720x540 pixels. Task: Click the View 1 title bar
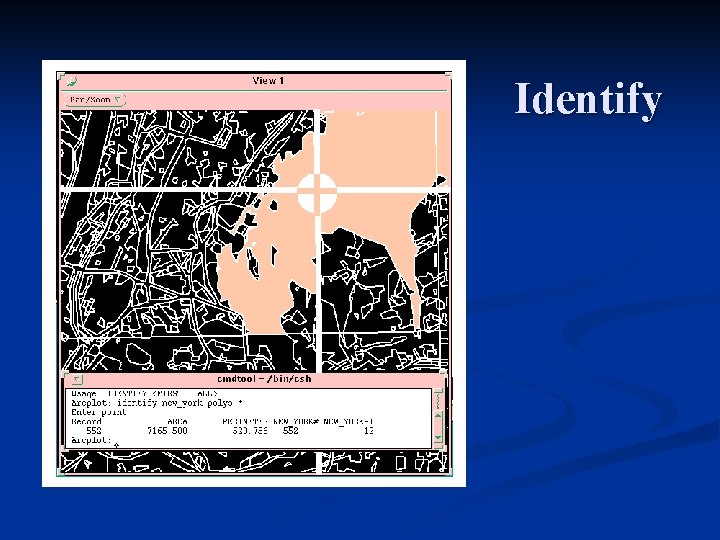(x=254, y=81)
